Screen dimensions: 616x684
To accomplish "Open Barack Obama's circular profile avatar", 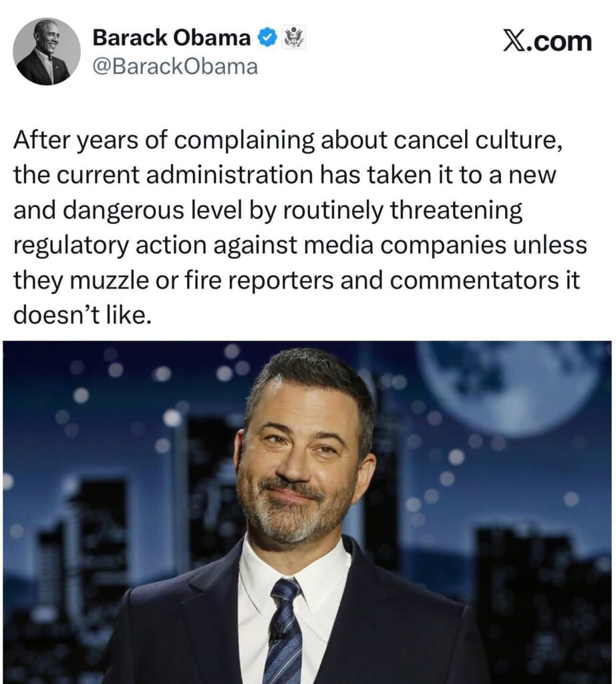I will coord(47,51).
